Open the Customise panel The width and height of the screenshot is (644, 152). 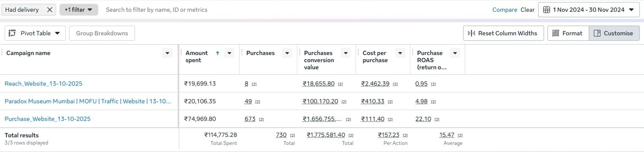click(614, 33)
